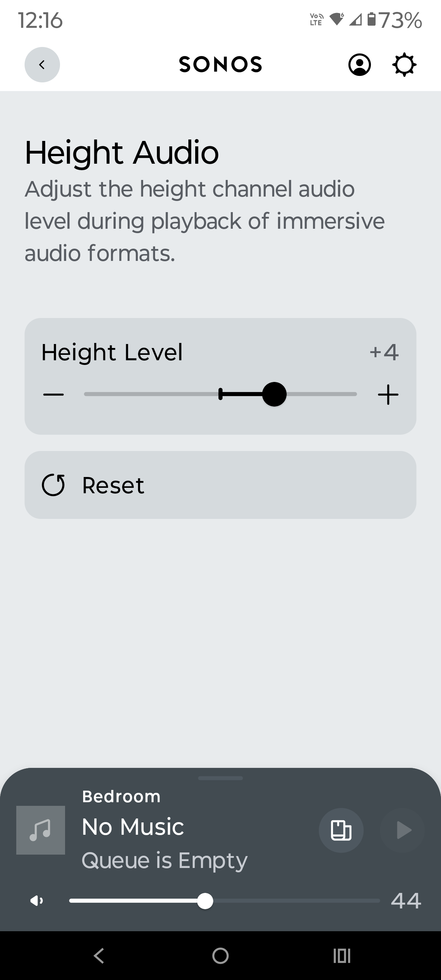The width and height of the screenshot is (441, 980).
Task: Click the circular reset arrow icon
Action: (x=53, y=485)
